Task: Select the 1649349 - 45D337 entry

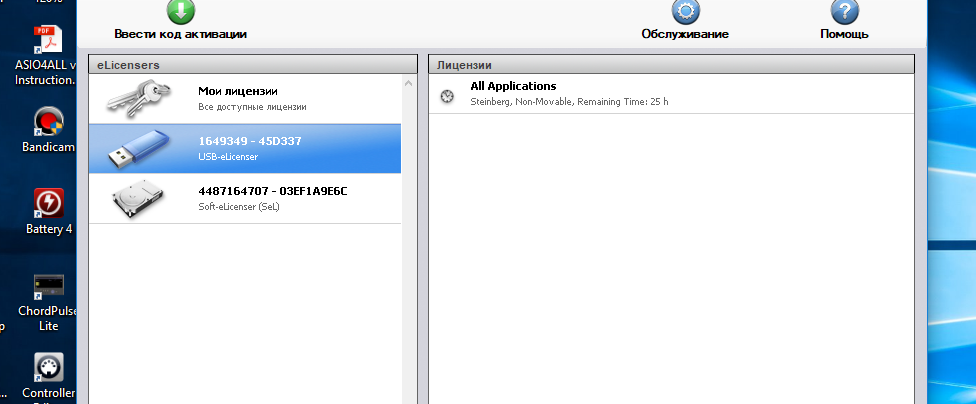Action: point(245,149)
